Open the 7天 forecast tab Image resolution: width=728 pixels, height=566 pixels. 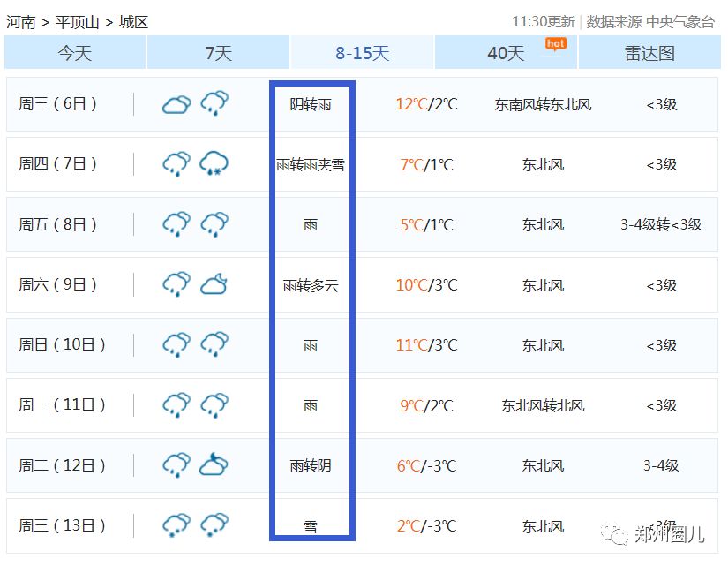click(x=218, y=53)
